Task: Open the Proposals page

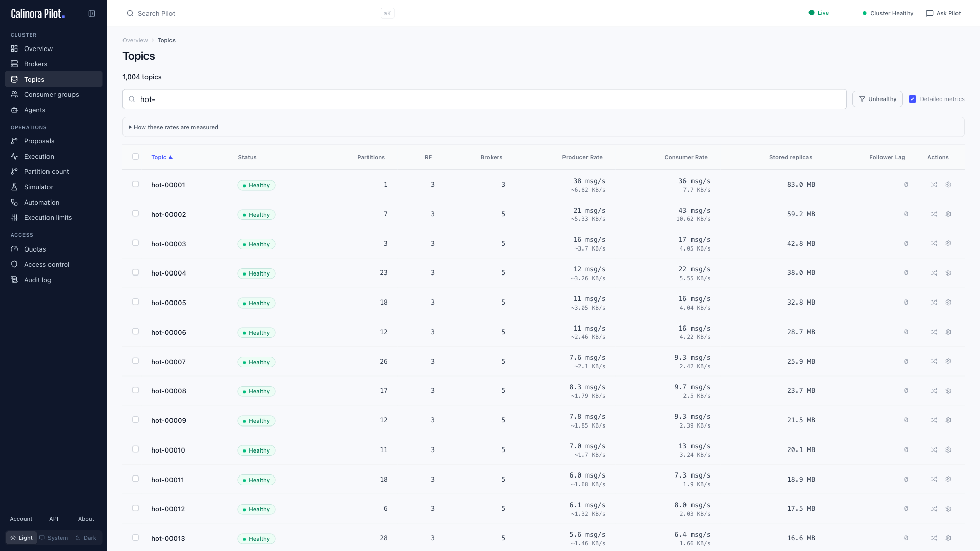Action: [54, 141]
